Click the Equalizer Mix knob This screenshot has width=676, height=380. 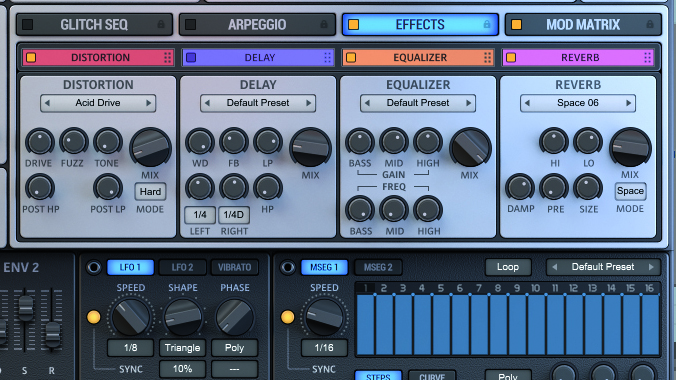470,148
